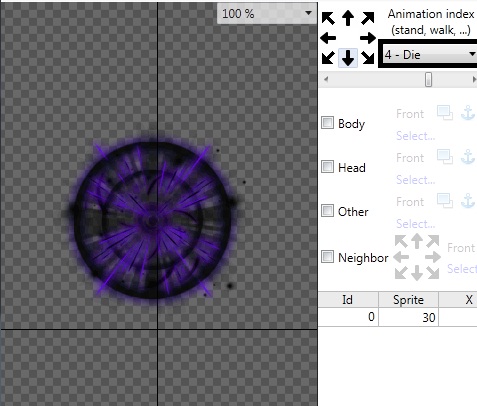Image resolution: width=477 pixels, height=406 pixels.
Task: Tick the Other reference checkbox
Action: 327,210
